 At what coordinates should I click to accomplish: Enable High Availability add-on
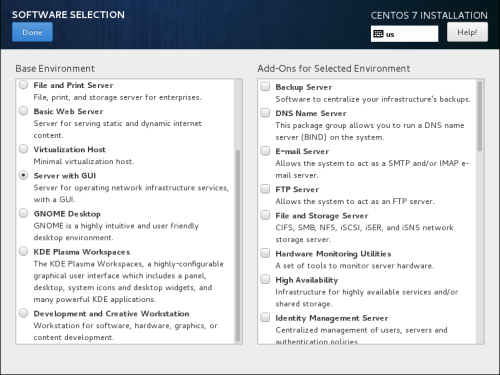point(265,279)
